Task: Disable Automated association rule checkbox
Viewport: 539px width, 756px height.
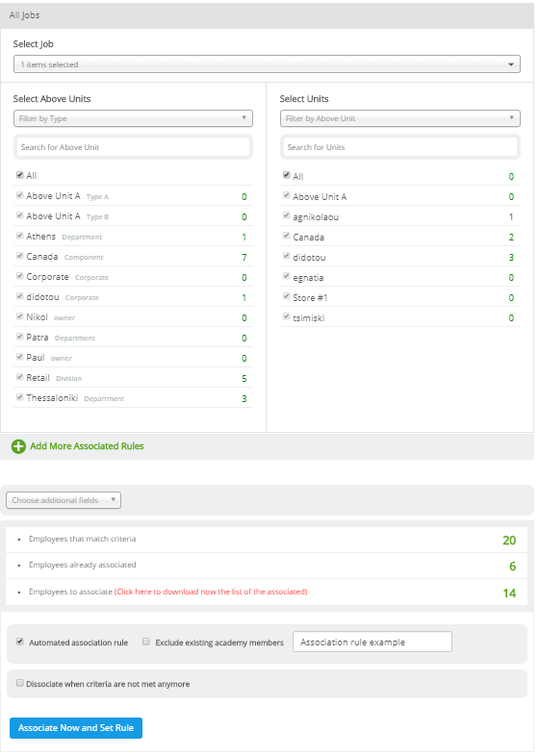Action: [20, 642]
